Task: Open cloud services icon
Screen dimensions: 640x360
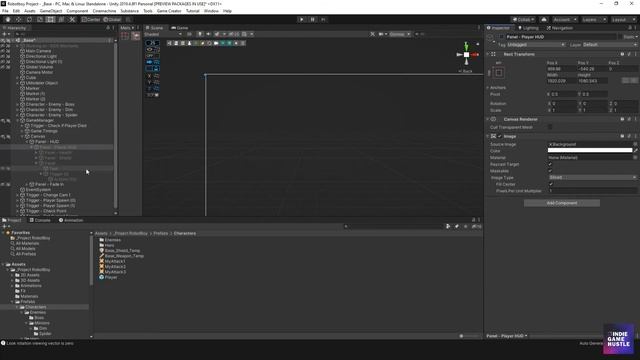Action: pos(544,20)
